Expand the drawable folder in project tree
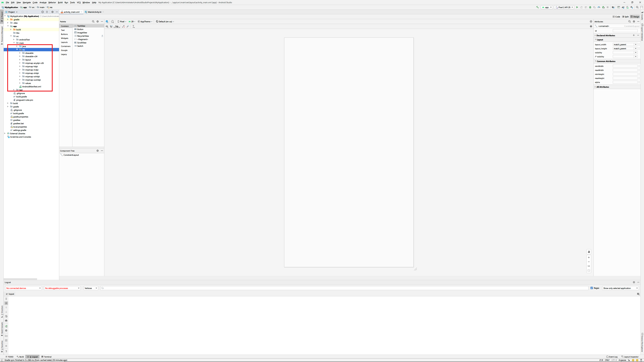The height and width of the screenshot is (362, 644). (20, 53)
